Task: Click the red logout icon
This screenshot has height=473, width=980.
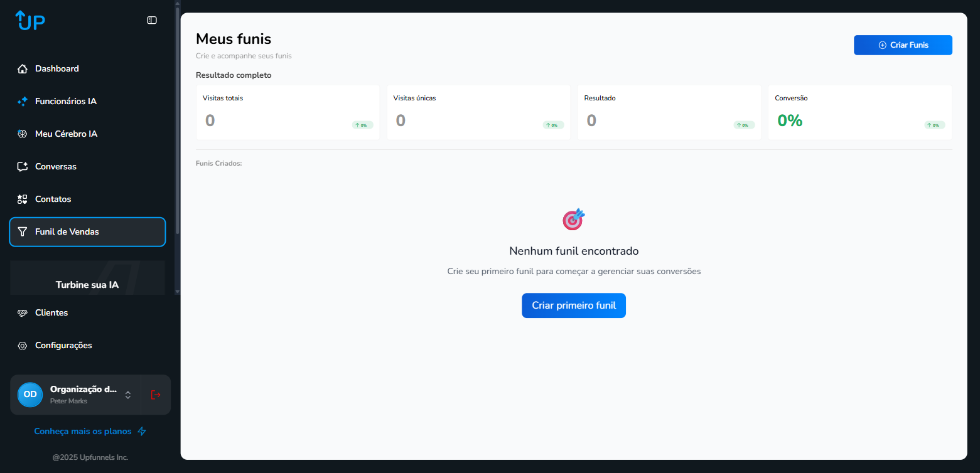Action: [156, 395]
